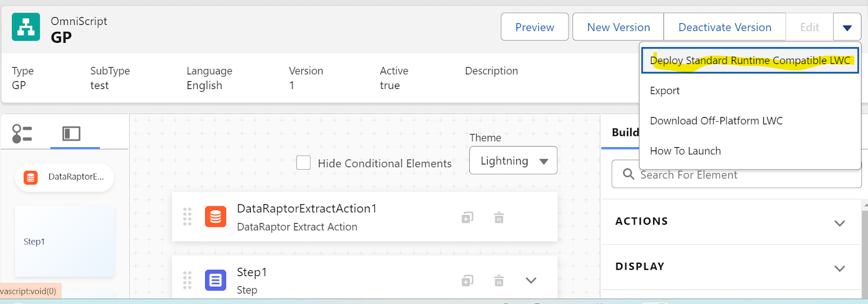
Task: Grab the drag handle of DataRaptorExtractAction1
Action: pyautogui.click(x=187, y=217)
